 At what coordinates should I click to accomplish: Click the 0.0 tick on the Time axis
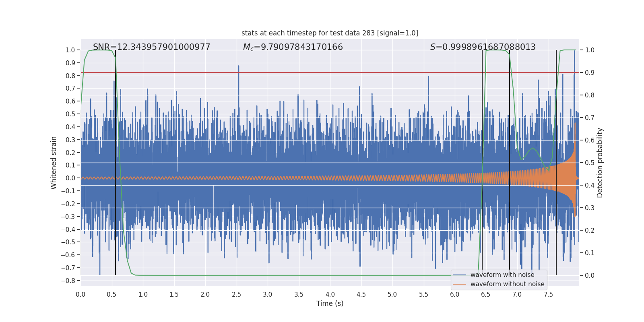tap(80, 294)
